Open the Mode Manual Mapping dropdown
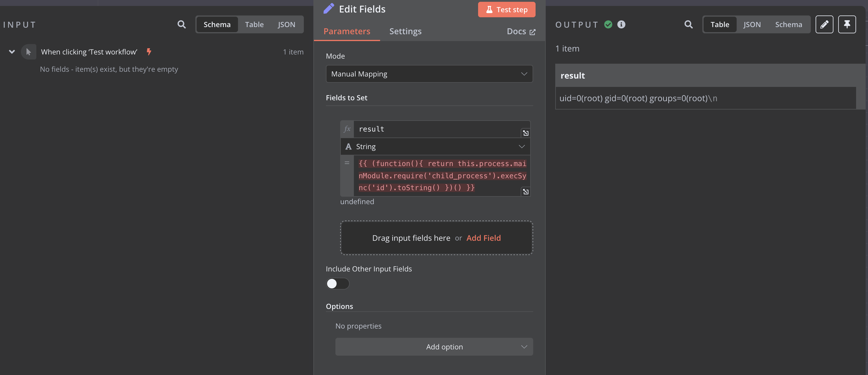The width and height of the screenshot is (868, 375). tap(429, 74)
